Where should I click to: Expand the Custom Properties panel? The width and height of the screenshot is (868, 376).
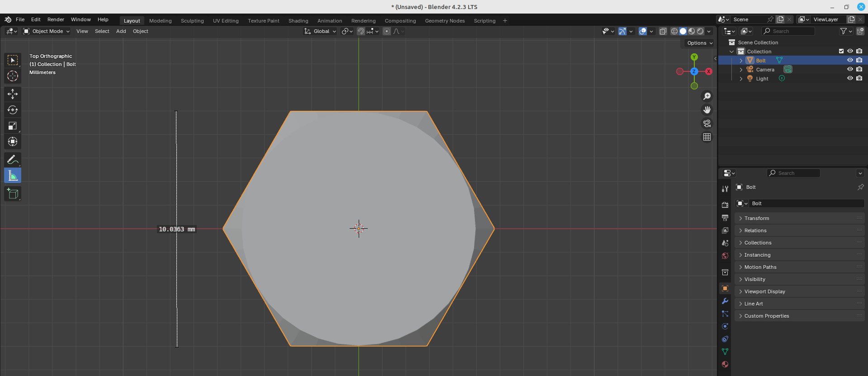coord(800,316)
